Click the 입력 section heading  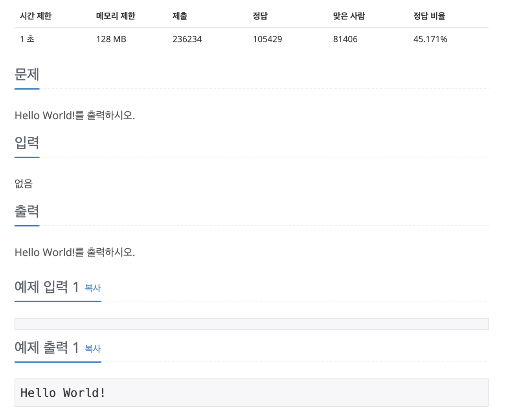pos(27,143)
